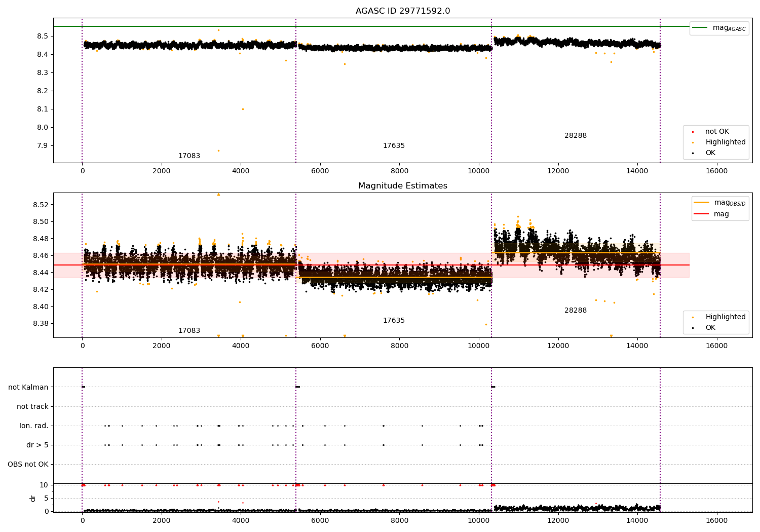This screenshot has height=532, width=760.
Task: Click the 8.3 y-axis tick label
Action: (x=43, y=73)
